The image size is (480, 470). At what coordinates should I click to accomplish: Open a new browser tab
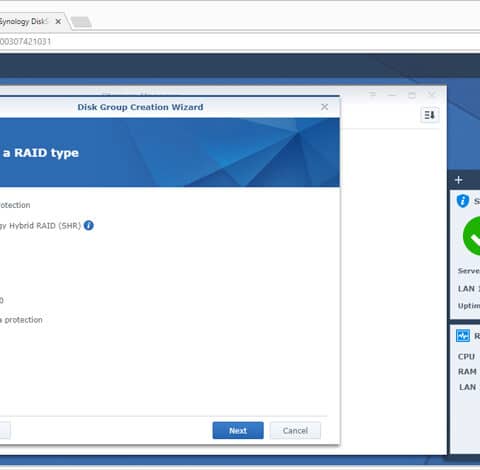81,22
